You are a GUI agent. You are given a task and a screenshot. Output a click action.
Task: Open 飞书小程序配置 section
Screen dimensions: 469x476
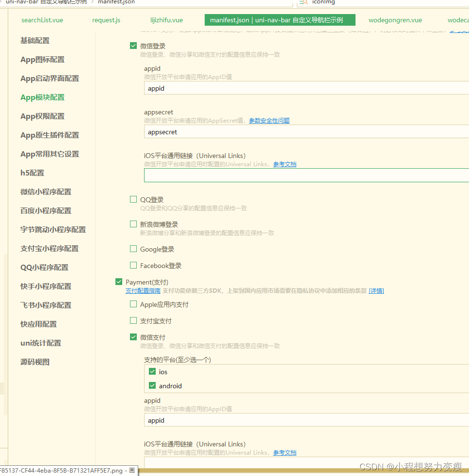[46, 305]
